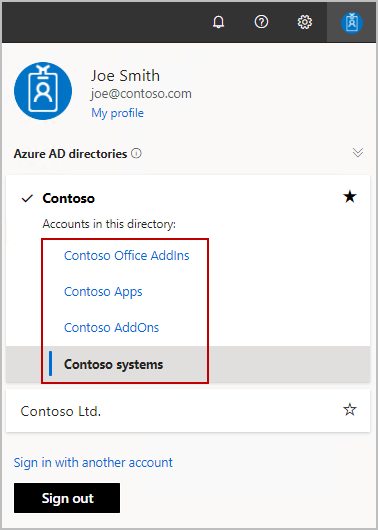Image resolution: width=378 pixels, height=530 pixels.
Task: Select the Contoso systems account
Action: pos(114,364)
